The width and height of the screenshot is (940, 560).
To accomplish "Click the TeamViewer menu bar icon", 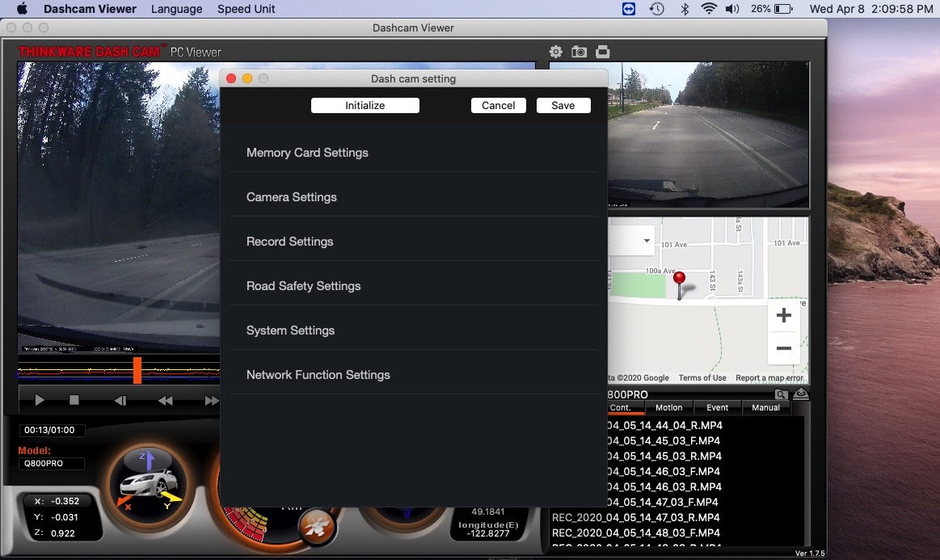I will pos(628,9).
